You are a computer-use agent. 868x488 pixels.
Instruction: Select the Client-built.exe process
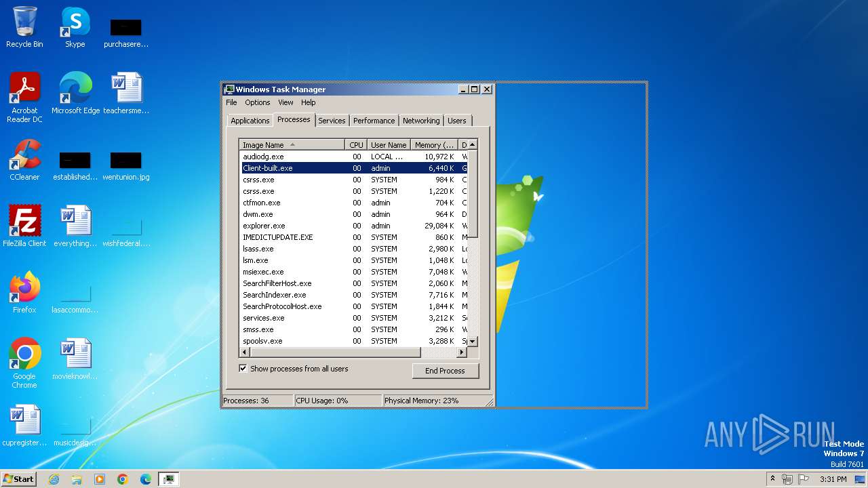(353, 168)
